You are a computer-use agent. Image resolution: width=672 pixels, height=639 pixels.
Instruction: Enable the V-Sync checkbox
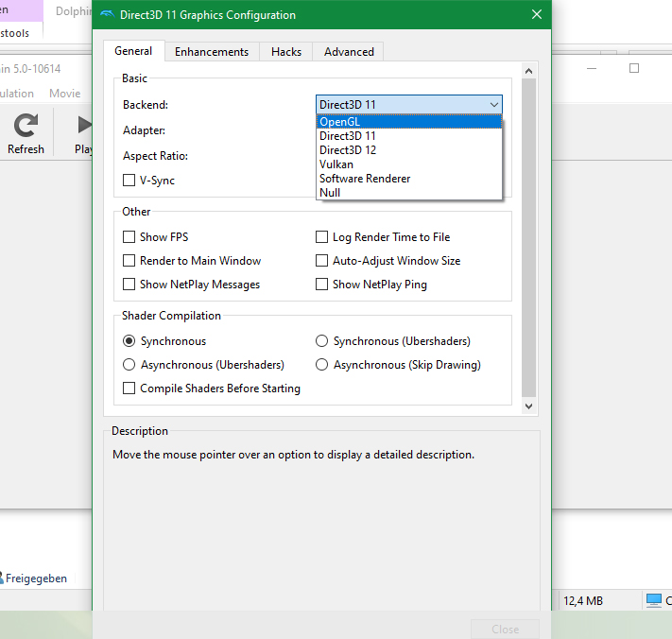(x=129, y=180)
